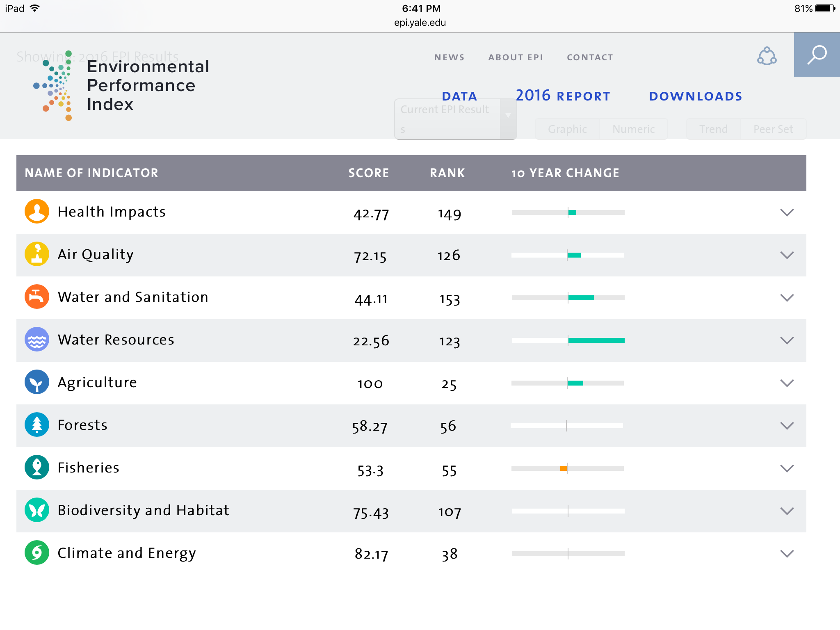Click the Environmental Performance Index title
Viewport: 840px width, 630px height.
[x=148, y=85]
